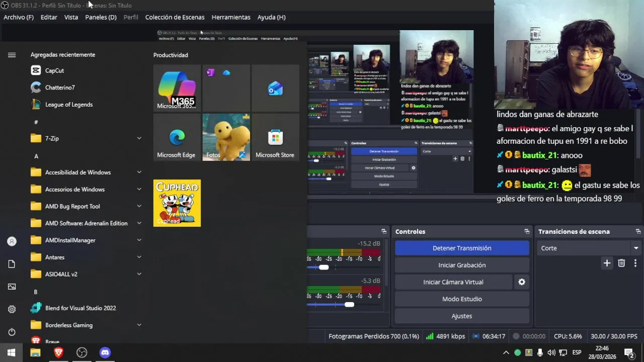Open the Corte transition dropdown
Image resolution: width=644 pixels, height=362 pixels.
click(x=589, y=248)
